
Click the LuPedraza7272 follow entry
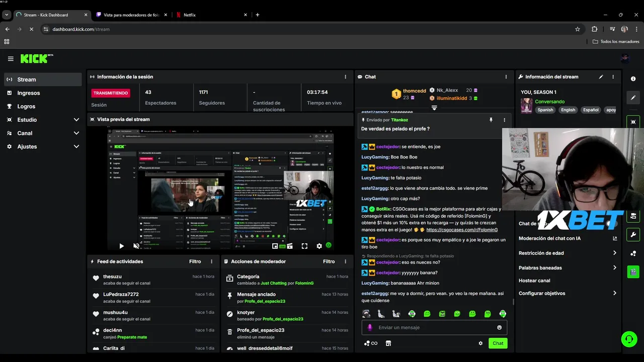[153, 298]
